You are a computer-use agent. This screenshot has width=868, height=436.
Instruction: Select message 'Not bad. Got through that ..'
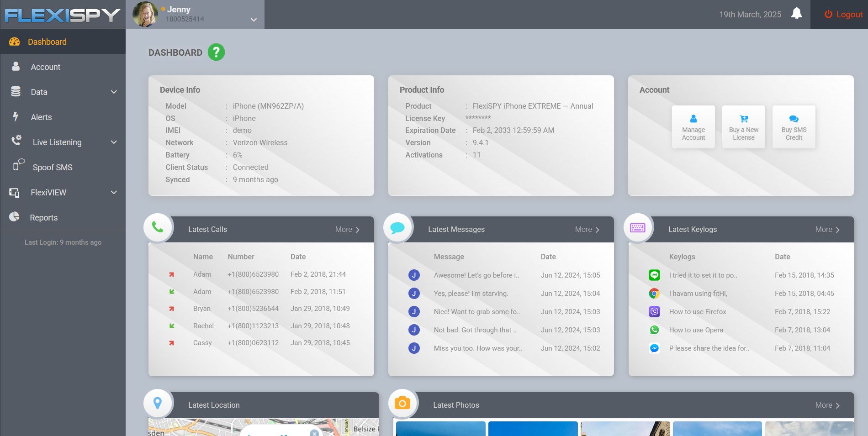point(475,330)
